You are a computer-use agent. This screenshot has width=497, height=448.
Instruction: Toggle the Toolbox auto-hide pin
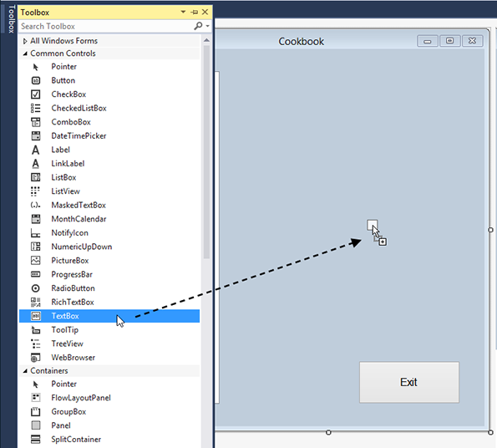tap(195, 12)
